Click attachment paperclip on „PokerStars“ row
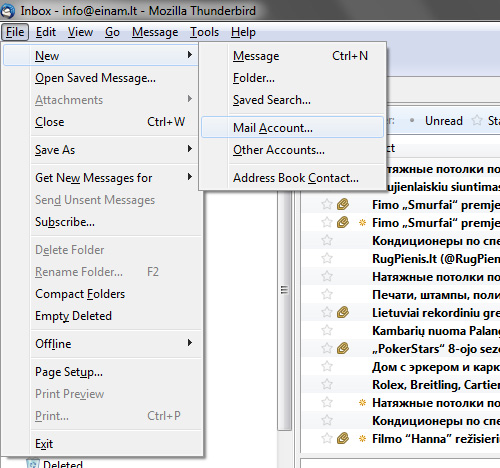 (343, 348)
